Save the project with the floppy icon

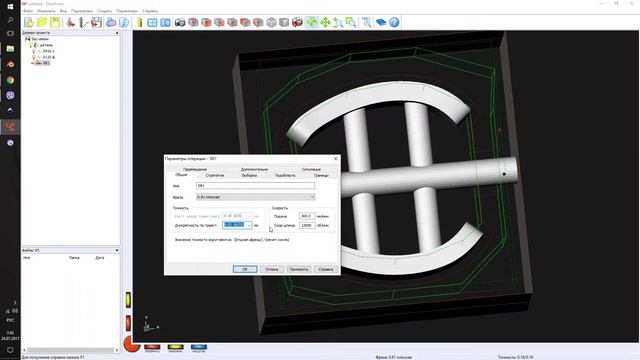pyautogui.click(x=55, y=22)
